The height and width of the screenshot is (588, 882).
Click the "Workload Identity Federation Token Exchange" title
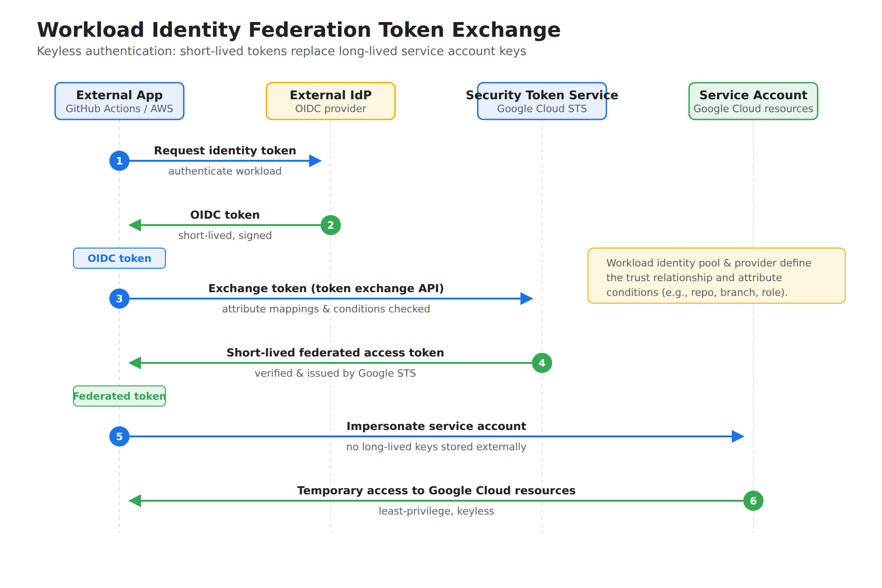coord(299,30)
